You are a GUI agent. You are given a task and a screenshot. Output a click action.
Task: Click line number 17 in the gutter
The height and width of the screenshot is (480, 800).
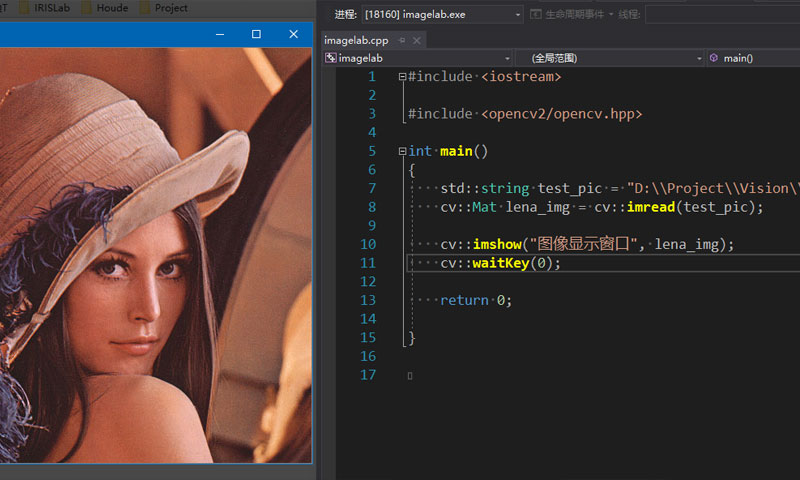[x=368, y=375]
